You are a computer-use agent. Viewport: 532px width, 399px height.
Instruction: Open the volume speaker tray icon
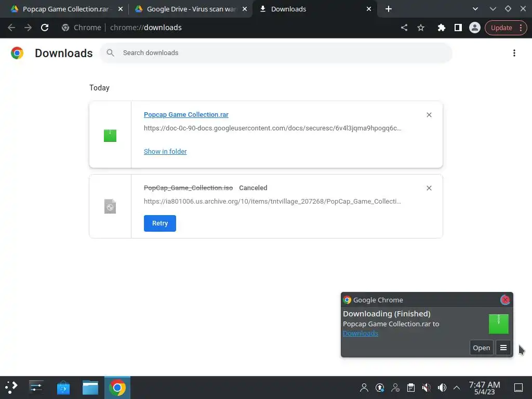coord(442,388)
